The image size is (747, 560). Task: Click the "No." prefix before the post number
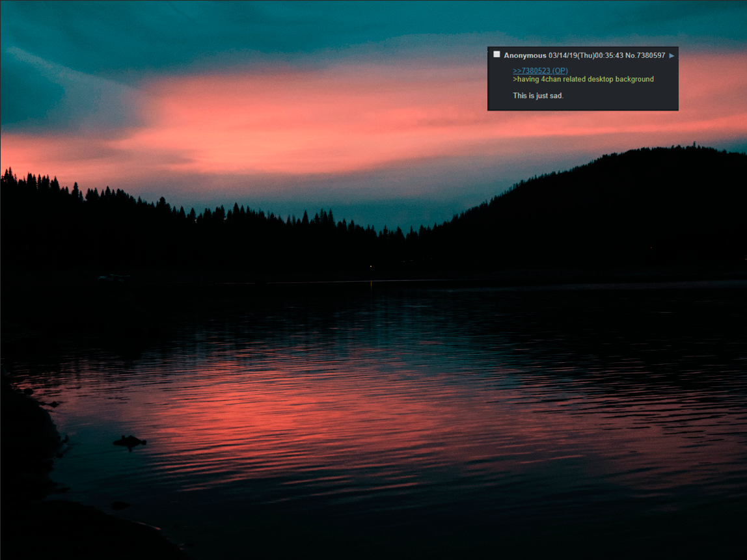click(x=631, y=56)
